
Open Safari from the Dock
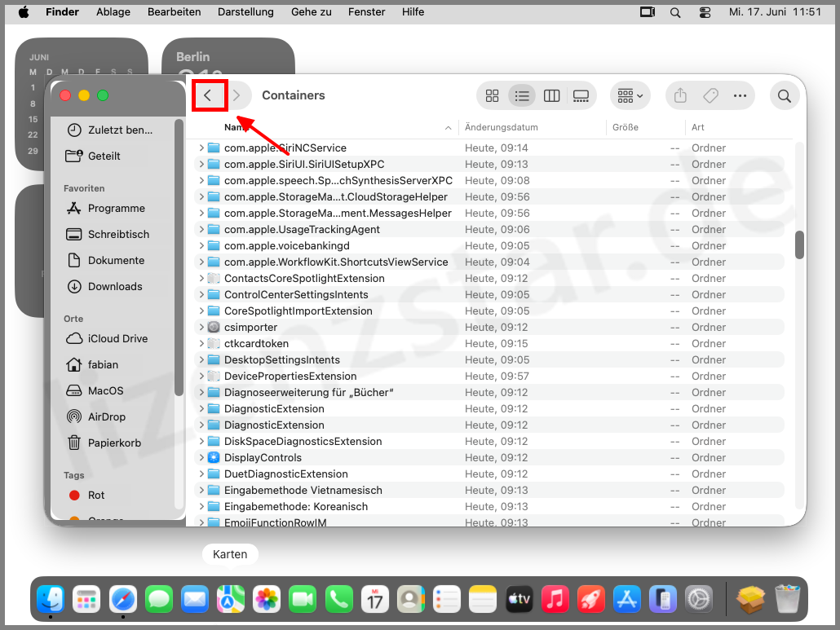(x=122, y=599)
